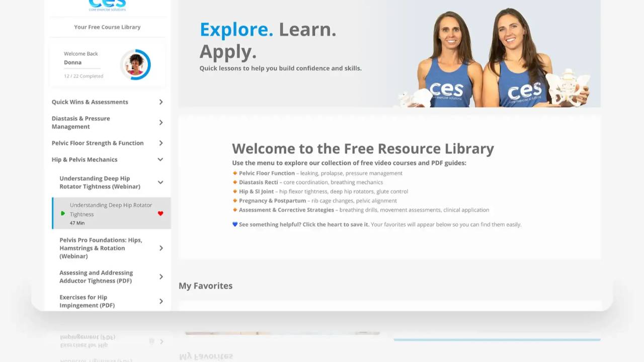Viewport: 644px width, 362px height.
Task: Click Quick lessons to help you build confidence subtitle
Action: 280,68
